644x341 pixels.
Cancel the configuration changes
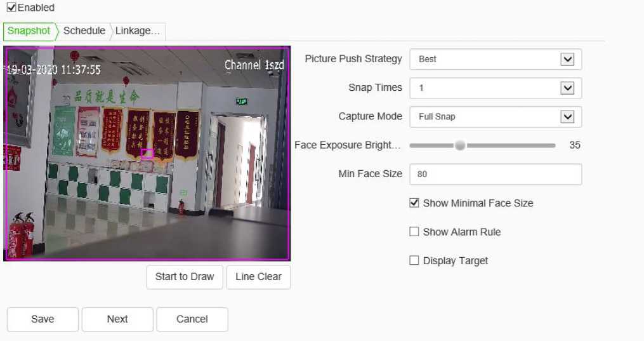coord(192,319)
